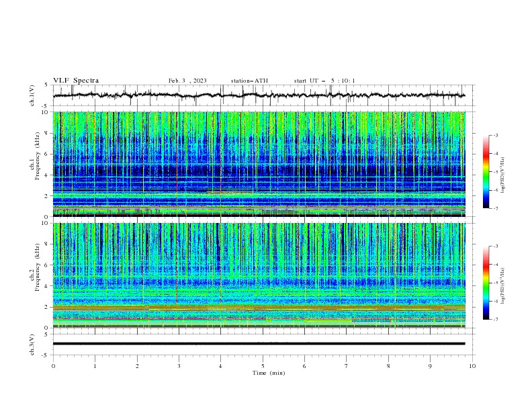Click the ch.1 spectrogram panel
Screen dimensions: 532x411
click(x=259, y=164)
